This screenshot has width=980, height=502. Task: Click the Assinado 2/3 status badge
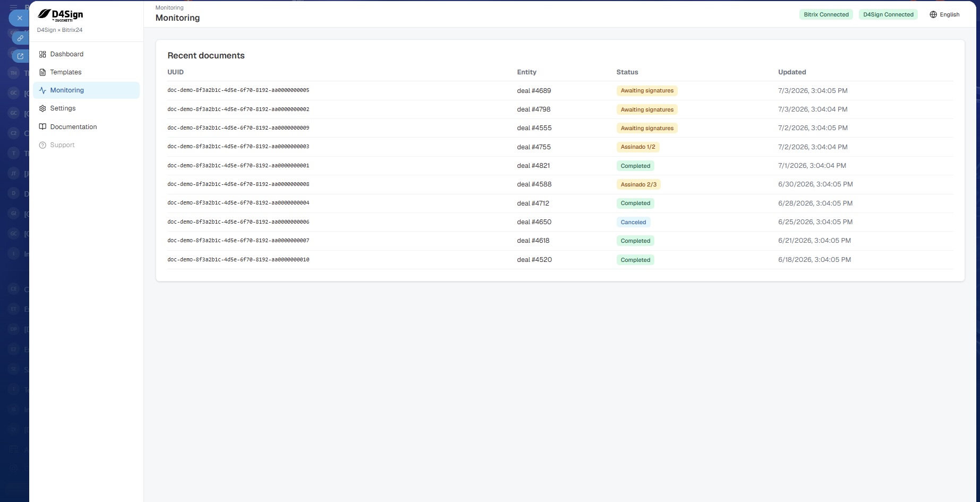[x=638, y=184]
